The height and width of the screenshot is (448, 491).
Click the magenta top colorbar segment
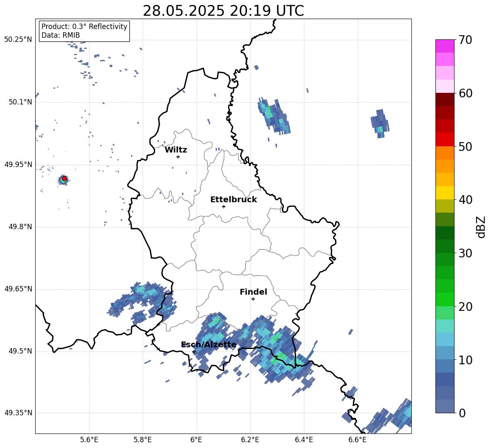click(x=445, y=46)
